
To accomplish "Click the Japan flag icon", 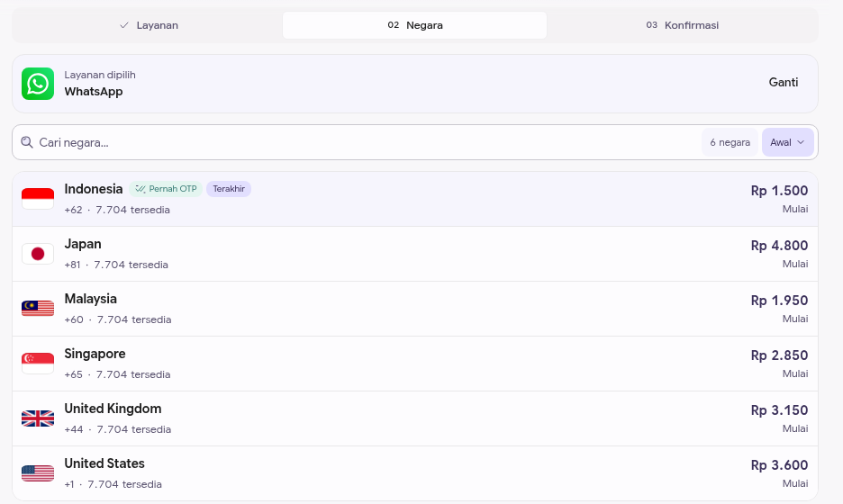I will (38, 254).
